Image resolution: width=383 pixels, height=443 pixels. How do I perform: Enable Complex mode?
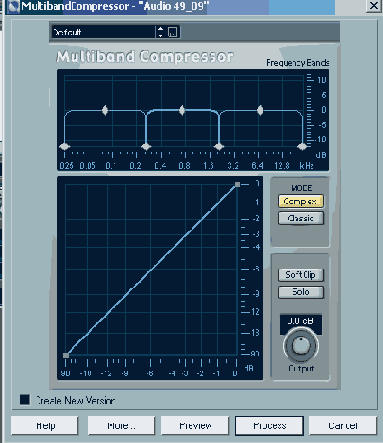pyautogui.click(x=301, y=201)
